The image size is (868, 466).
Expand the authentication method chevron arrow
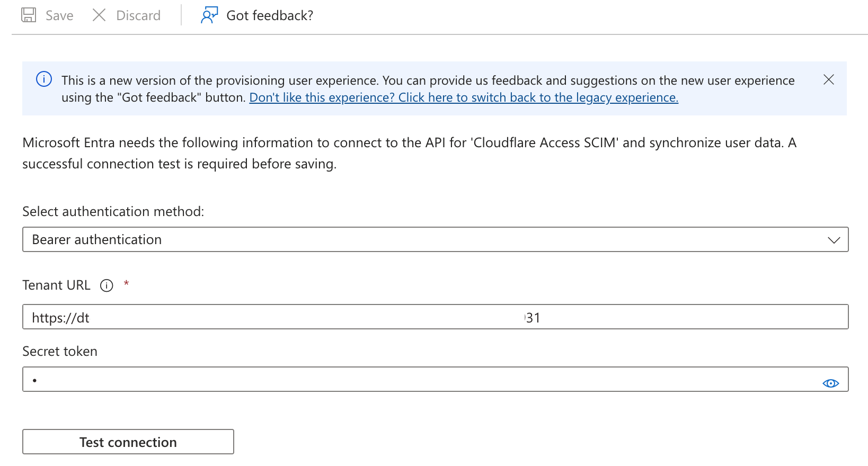[834, 240]
